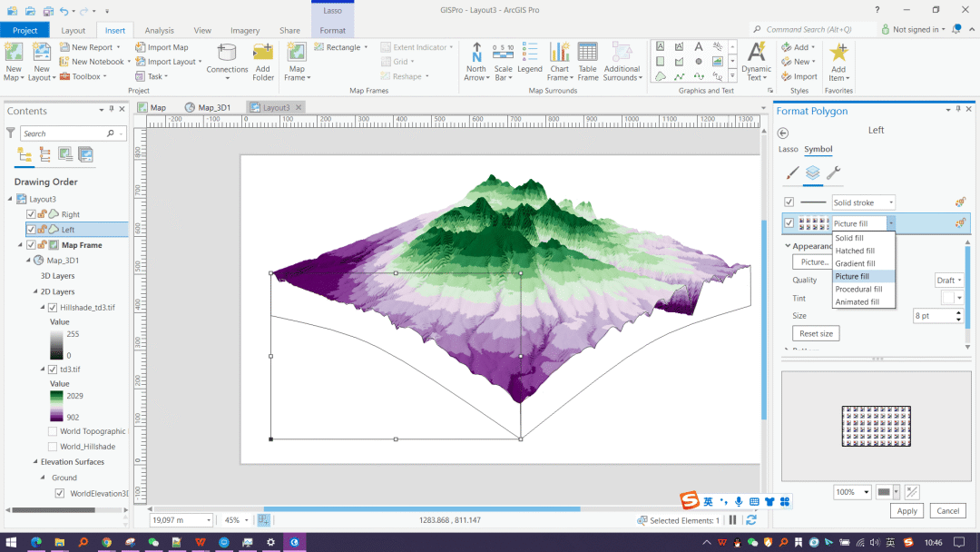Toggle visibility of Map Frame
The image size is (980, 552).
point(31,245)
